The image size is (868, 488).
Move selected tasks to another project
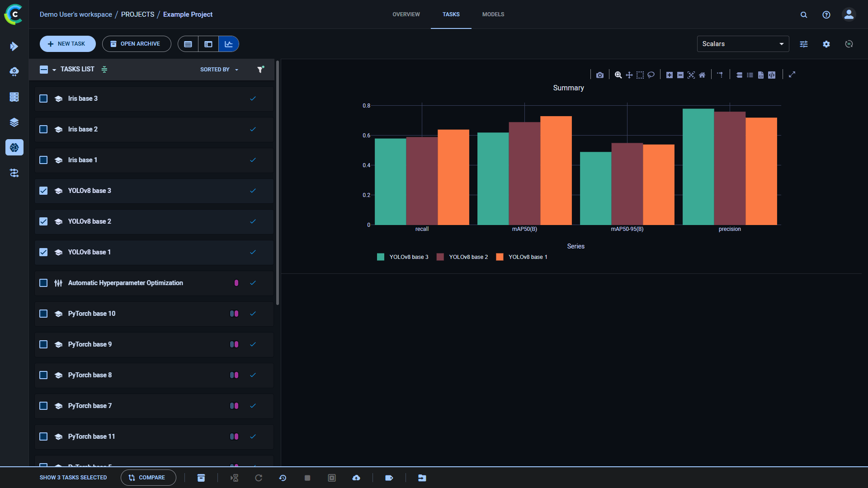(x=422, y=478)
